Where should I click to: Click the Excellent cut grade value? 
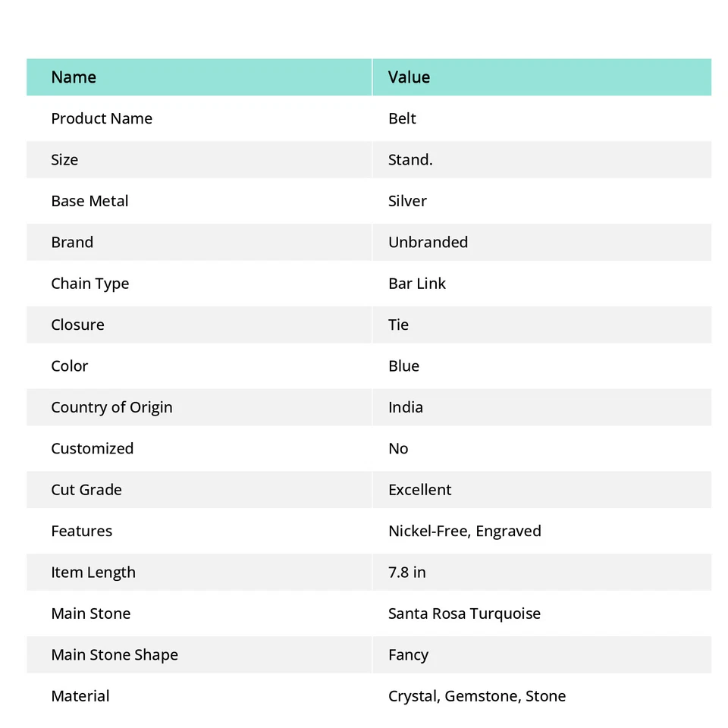point(419,490)
